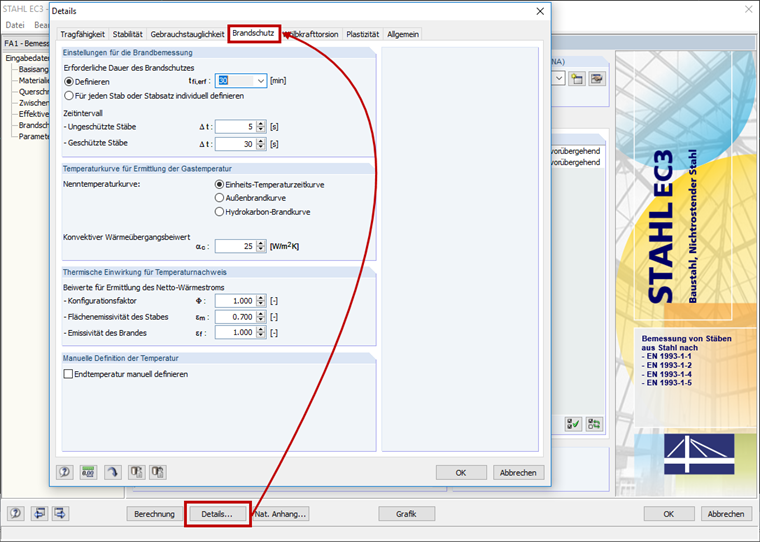Image resolution: width=760 pixels, height=542 pixels.
Task: Select Basisang... item in navigator tree
Action: click(33, 69)
